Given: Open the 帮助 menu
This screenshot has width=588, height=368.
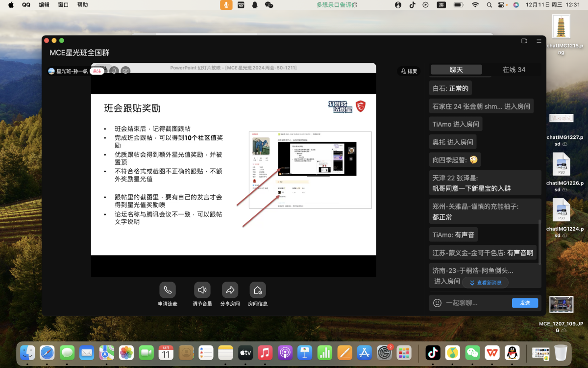Looking at the screenshot, I should pyautogui.click(x=82, y=4).
